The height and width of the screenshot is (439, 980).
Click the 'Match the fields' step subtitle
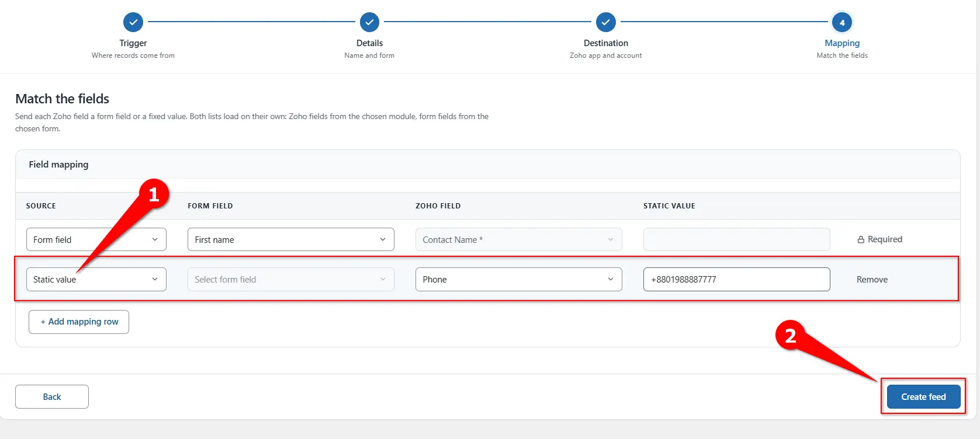coord(842,55)
